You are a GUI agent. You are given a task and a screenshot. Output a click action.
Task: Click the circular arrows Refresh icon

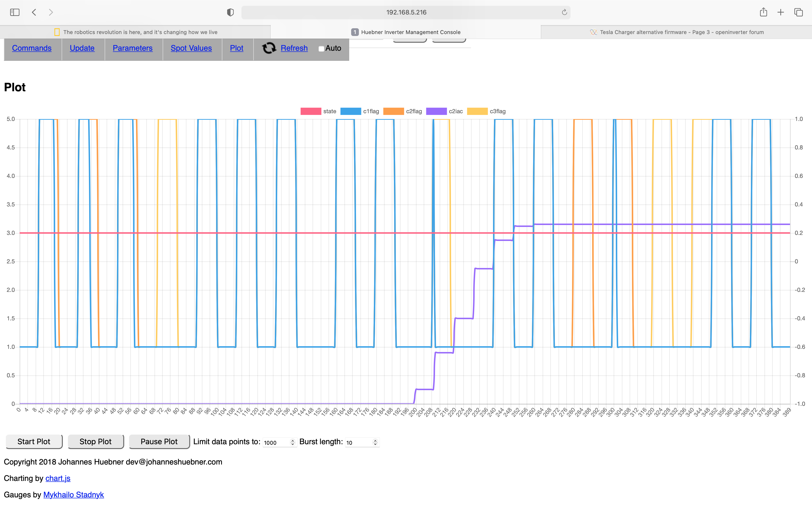(x=269, y=48)
